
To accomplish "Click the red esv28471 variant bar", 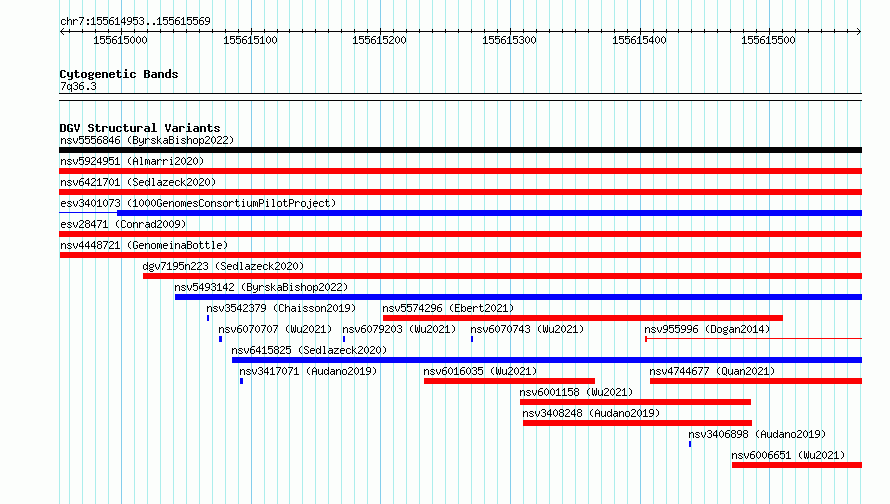I will (460, 234).
